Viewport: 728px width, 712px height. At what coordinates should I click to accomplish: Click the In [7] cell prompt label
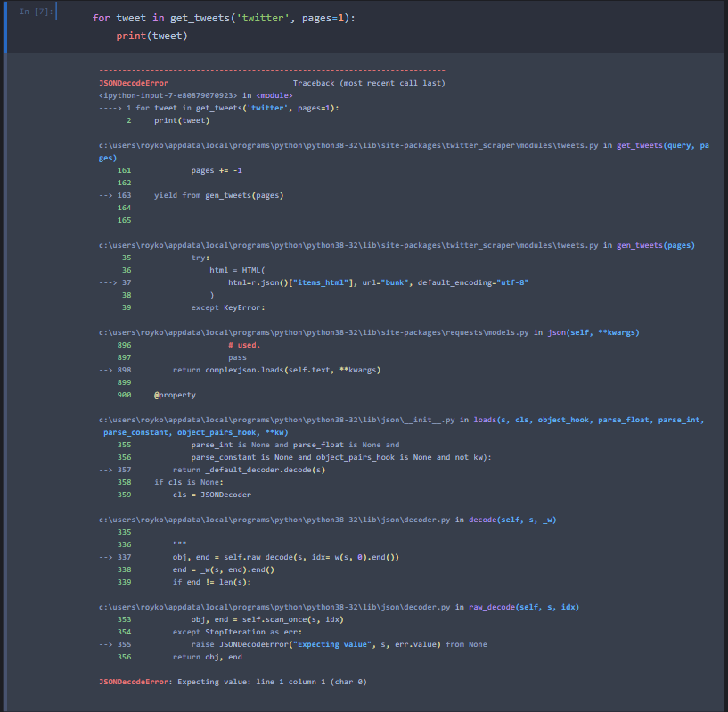click(x=36, y=12)
